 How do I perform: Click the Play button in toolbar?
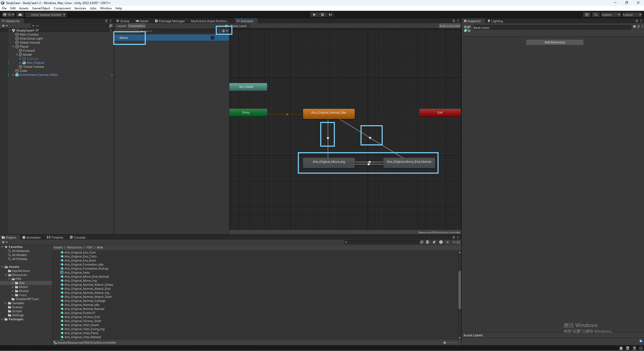point(314,15)
